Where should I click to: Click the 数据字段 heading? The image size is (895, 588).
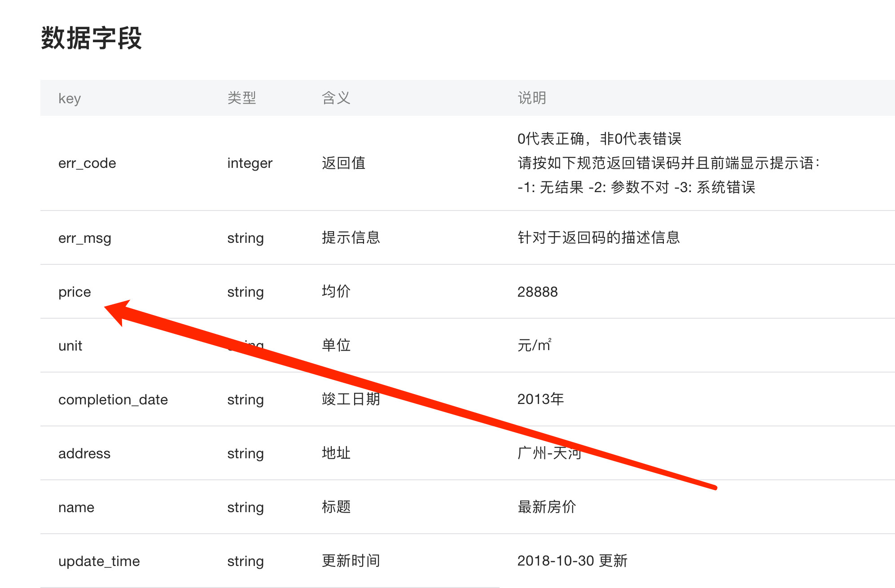[x=91, y=38]
